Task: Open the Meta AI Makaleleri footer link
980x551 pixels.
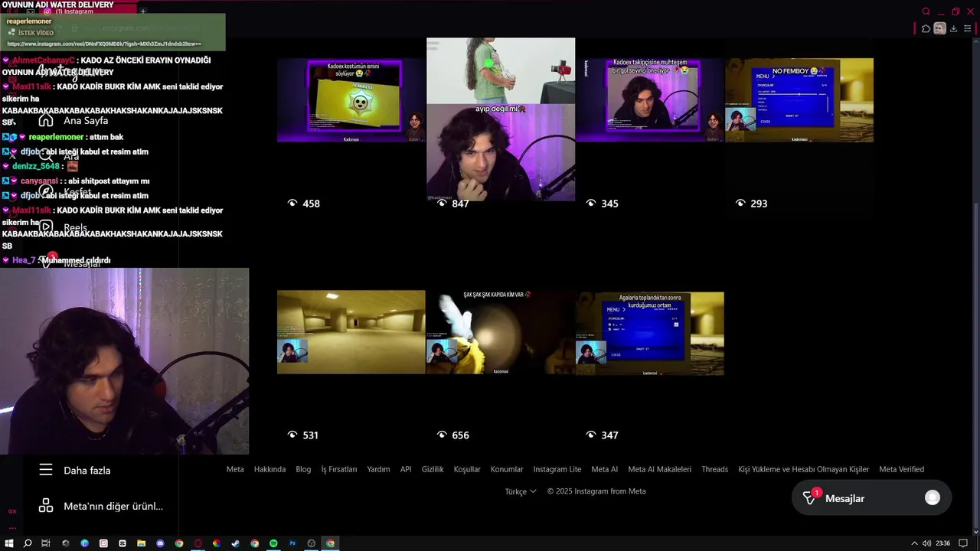Action: (x=659, y=469)
